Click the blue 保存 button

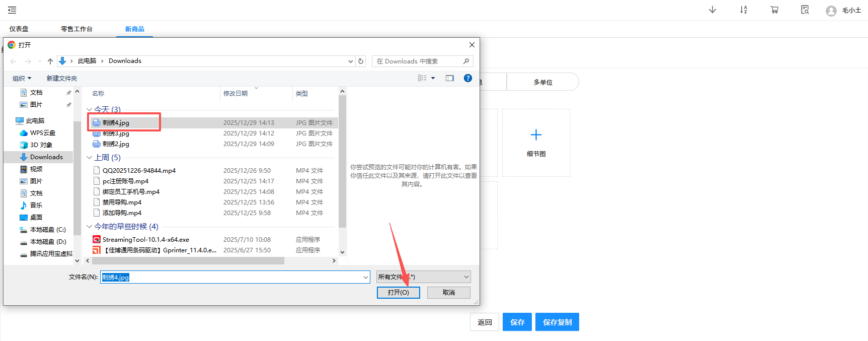(x=517, y=322)
